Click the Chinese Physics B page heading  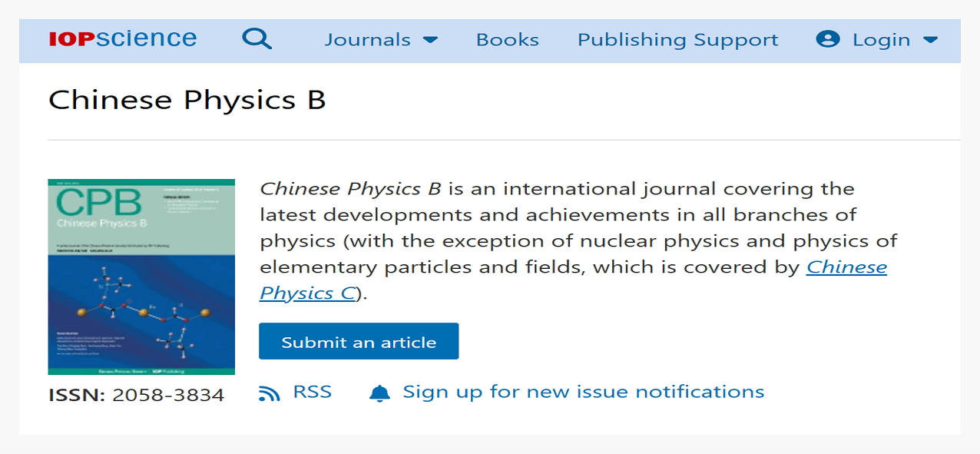[187, 101]
